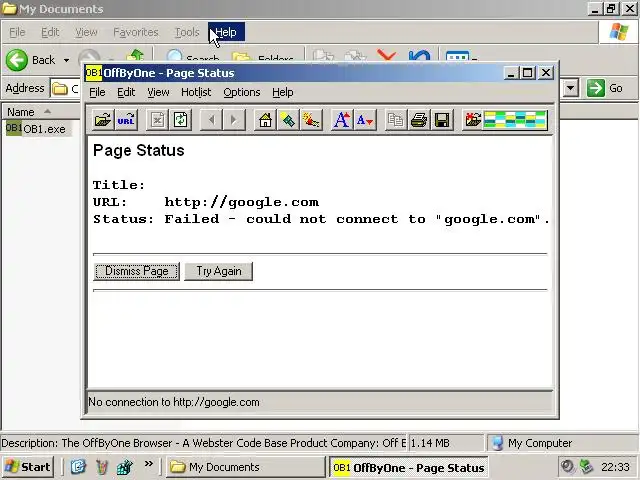Viewport: 640px width, 480px height.
Task: Click the colored activity indicator bar
Action: [x=515, y=120]
